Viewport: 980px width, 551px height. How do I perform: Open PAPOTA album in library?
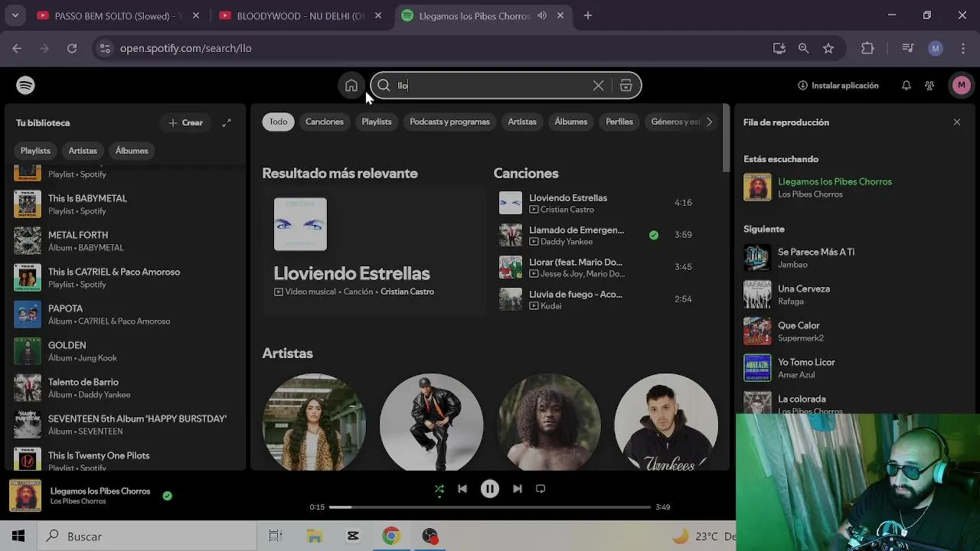(x=126, y=315)
